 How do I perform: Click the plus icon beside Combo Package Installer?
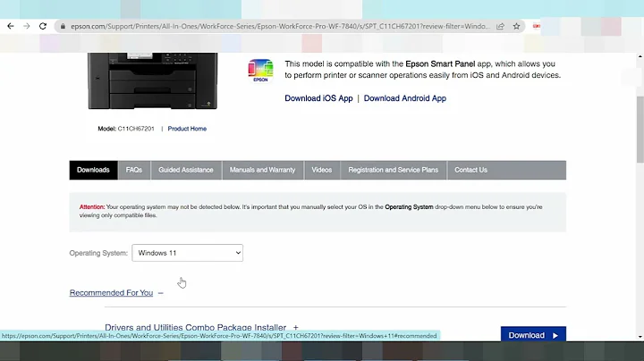pyautogui.click(x=296, y=327)
